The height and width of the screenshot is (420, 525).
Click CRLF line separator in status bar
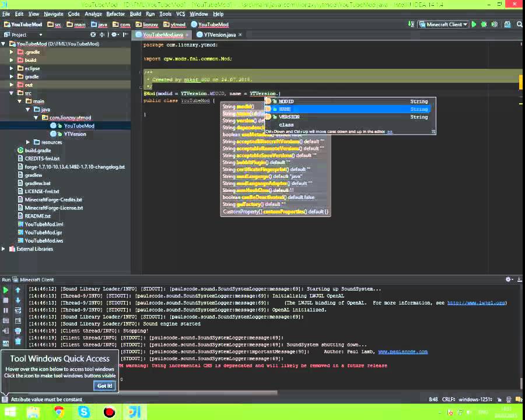coord(449,400)
